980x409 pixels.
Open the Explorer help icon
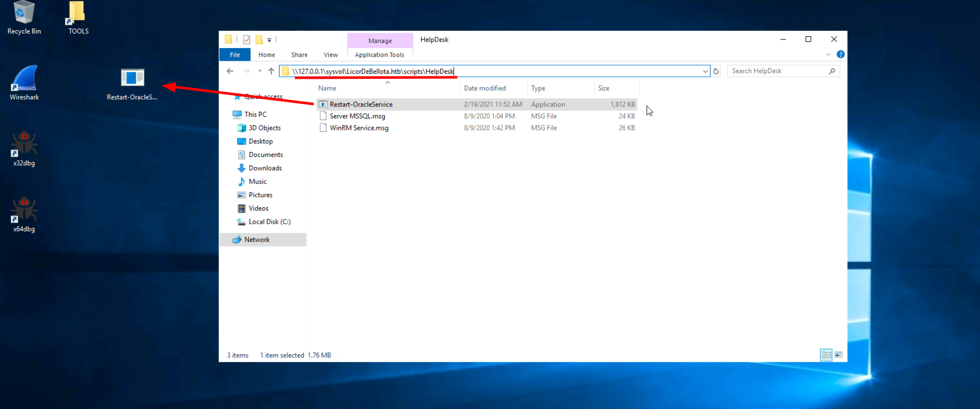click(x=840, y=54)
